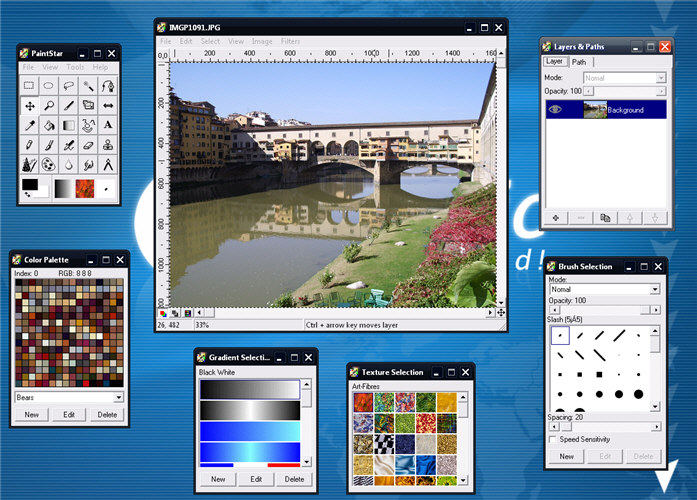697x500 pixels.
Task: Select the largest round brush
Action: (638, 394)
